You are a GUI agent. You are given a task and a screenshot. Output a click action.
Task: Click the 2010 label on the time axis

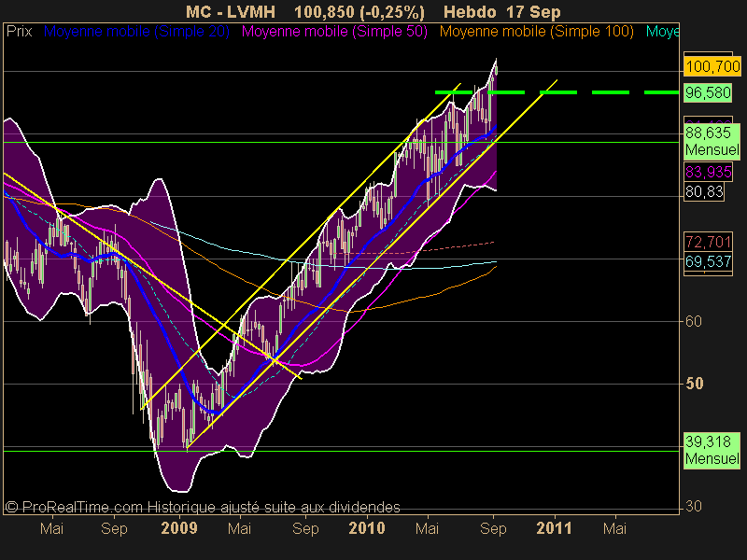click(x=367, y=528)
